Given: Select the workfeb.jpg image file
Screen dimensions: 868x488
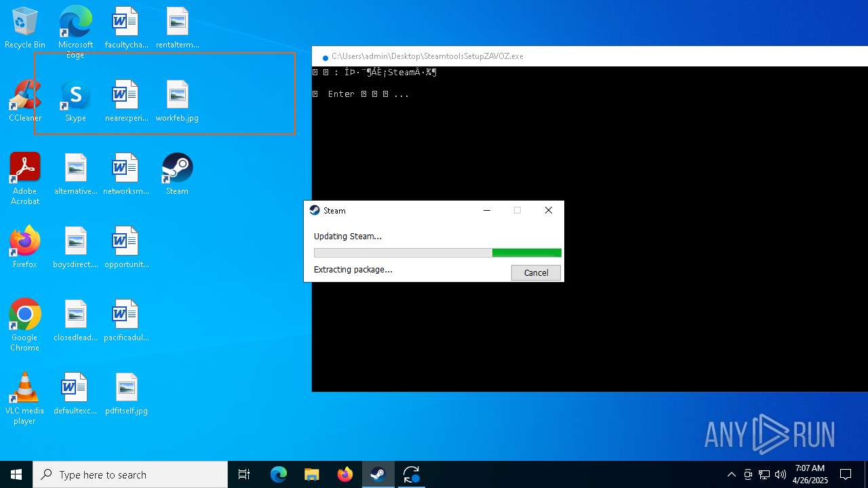Looking at the screenshot, I should [178, 101].
